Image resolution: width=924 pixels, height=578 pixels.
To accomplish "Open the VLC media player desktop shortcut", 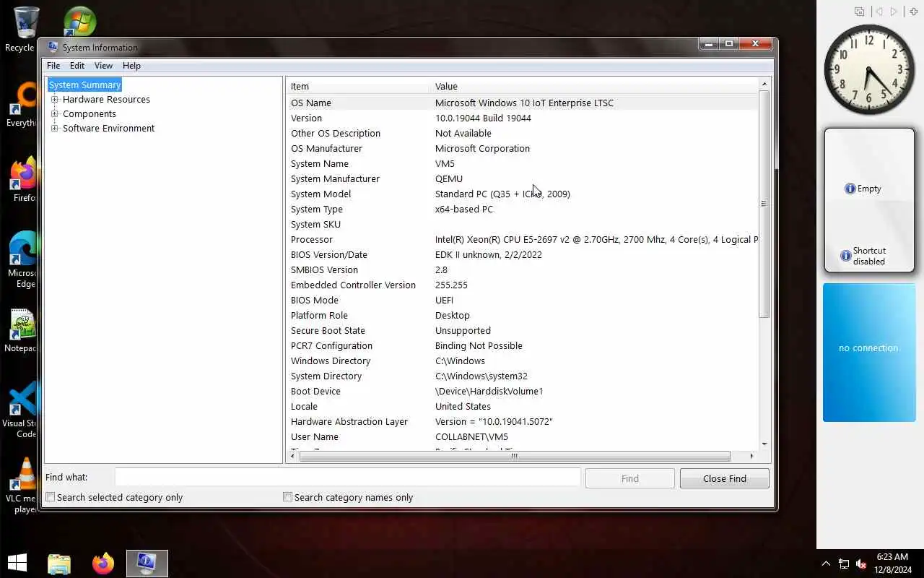I will (22, 486).
